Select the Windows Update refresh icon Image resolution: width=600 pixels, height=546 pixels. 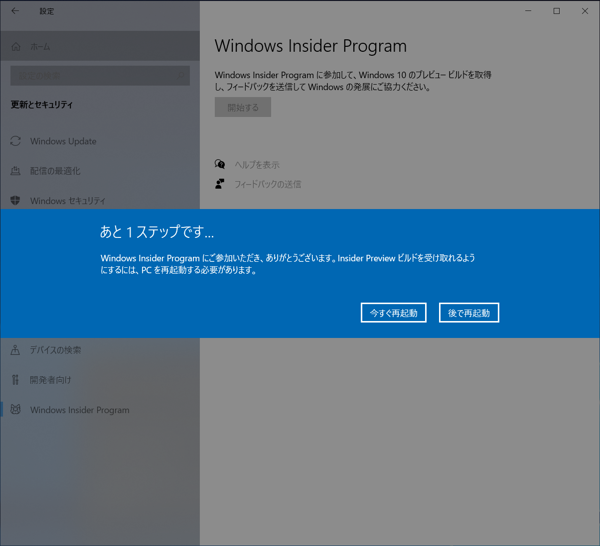coord(16,141)
